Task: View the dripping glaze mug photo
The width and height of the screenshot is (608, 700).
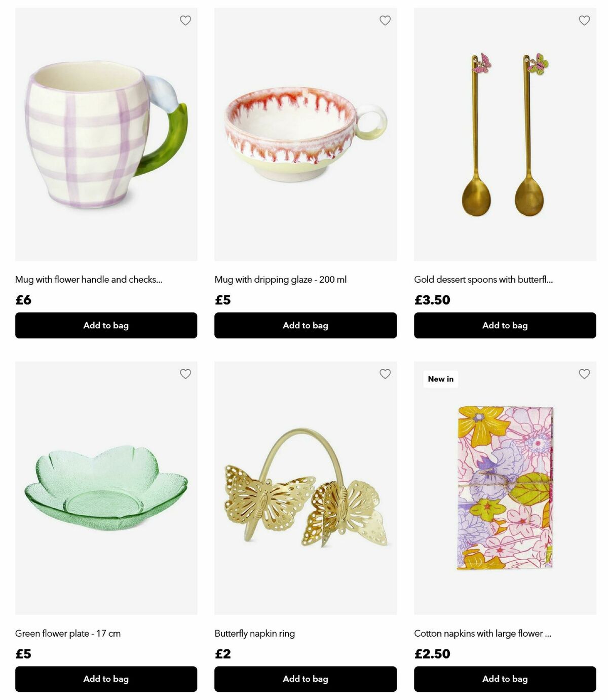Action: (x=306, y=134)
